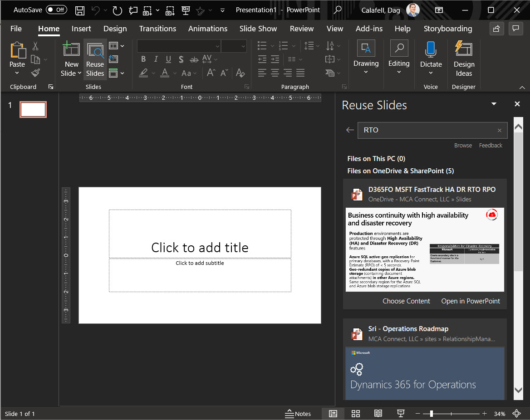
Task: Fit slide to current window
Action: coord(517,414)
